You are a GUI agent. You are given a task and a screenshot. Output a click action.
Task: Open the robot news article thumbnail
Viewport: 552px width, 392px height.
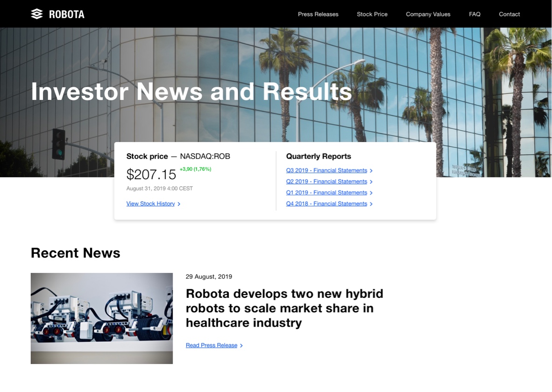tap(102, 318)
